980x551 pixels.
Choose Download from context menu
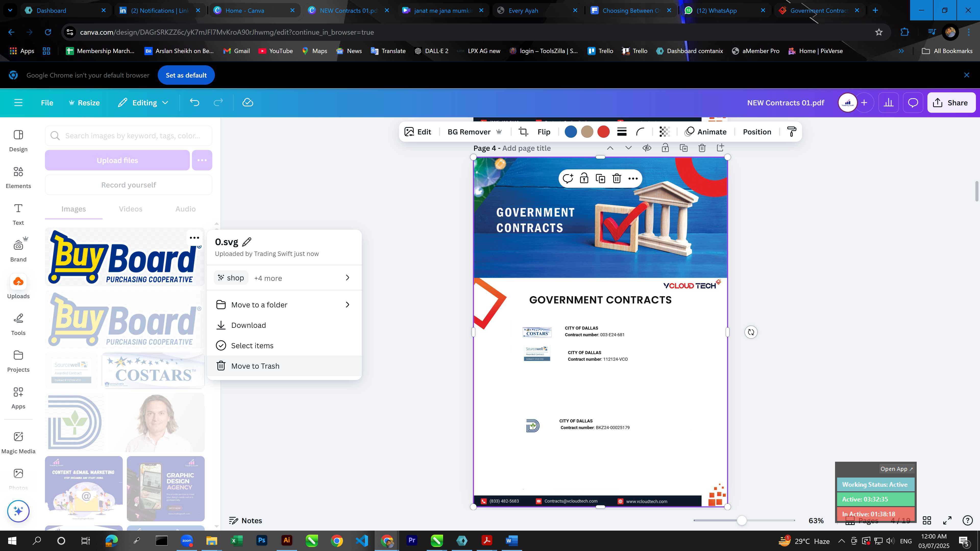click(x=284, y=325)
